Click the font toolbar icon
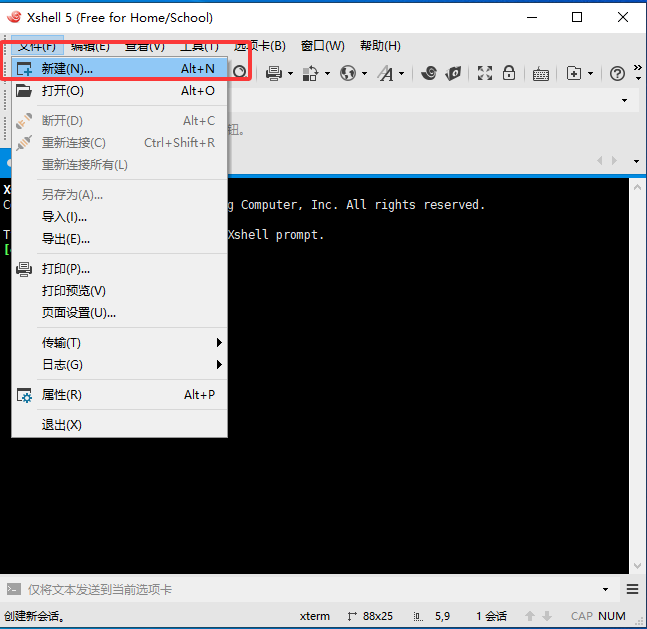Screen dimensions: 647x629 point(386,73)
